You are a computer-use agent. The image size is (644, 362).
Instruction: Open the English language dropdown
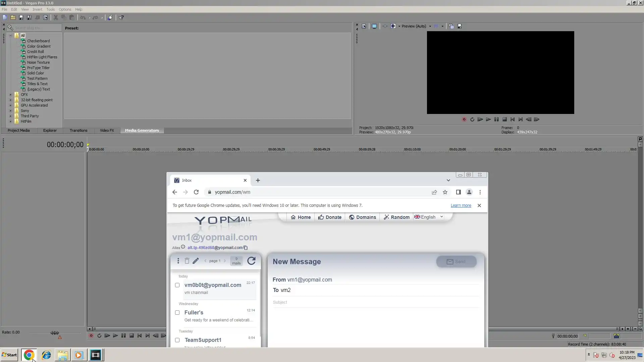click(x=429, y=217)
